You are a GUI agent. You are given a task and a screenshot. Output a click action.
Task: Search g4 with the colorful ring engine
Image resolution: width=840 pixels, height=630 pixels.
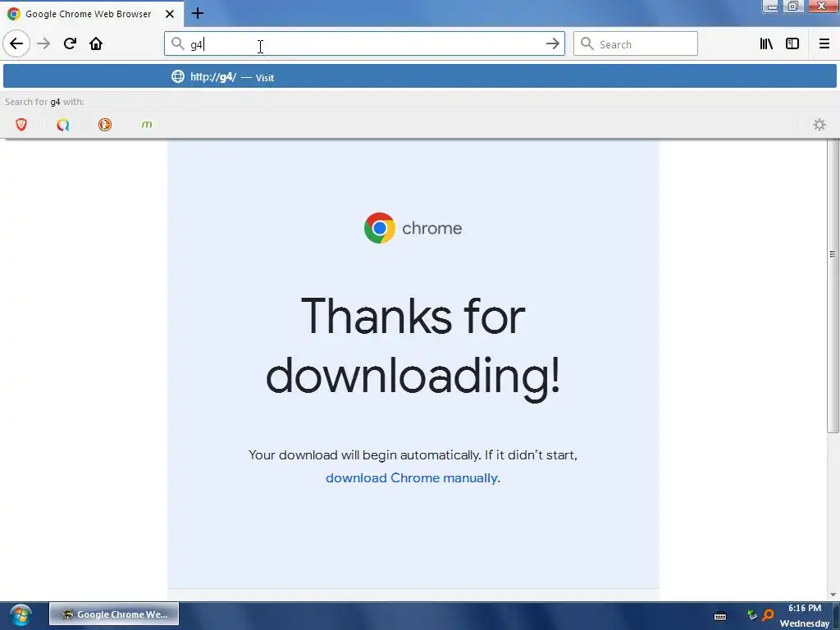[x=63, y=125]
